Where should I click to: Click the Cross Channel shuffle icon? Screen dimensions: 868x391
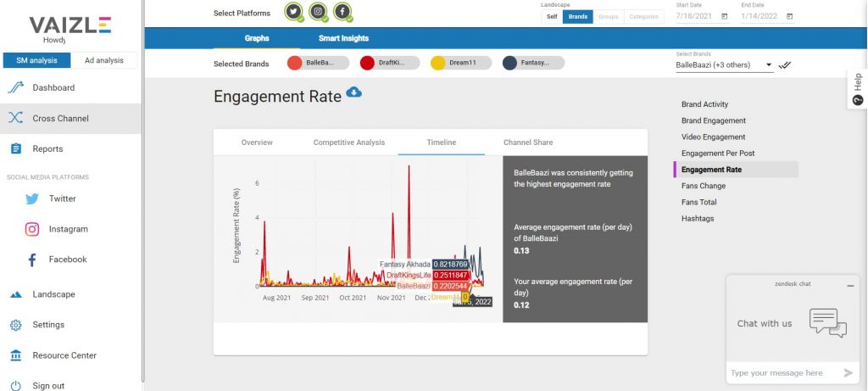15,118
